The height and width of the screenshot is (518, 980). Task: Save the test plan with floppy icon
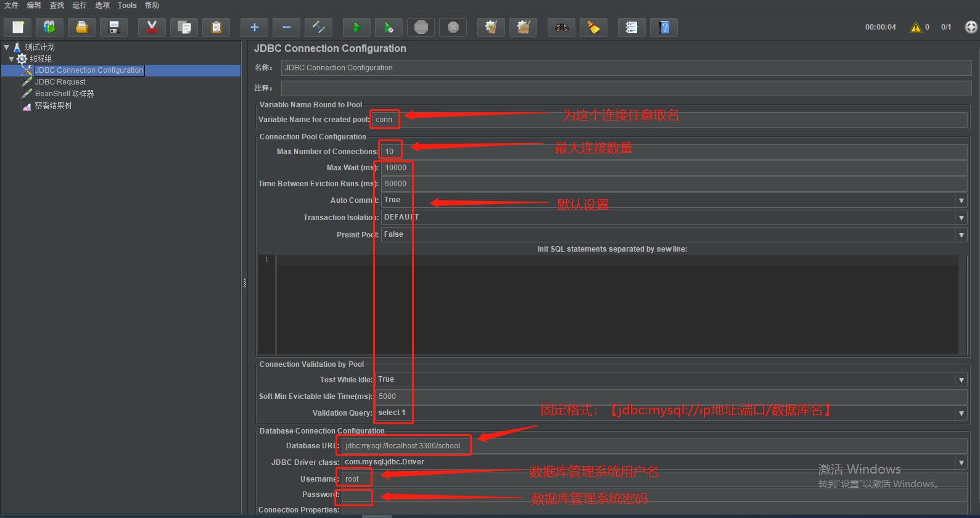(x=113, y=27)
